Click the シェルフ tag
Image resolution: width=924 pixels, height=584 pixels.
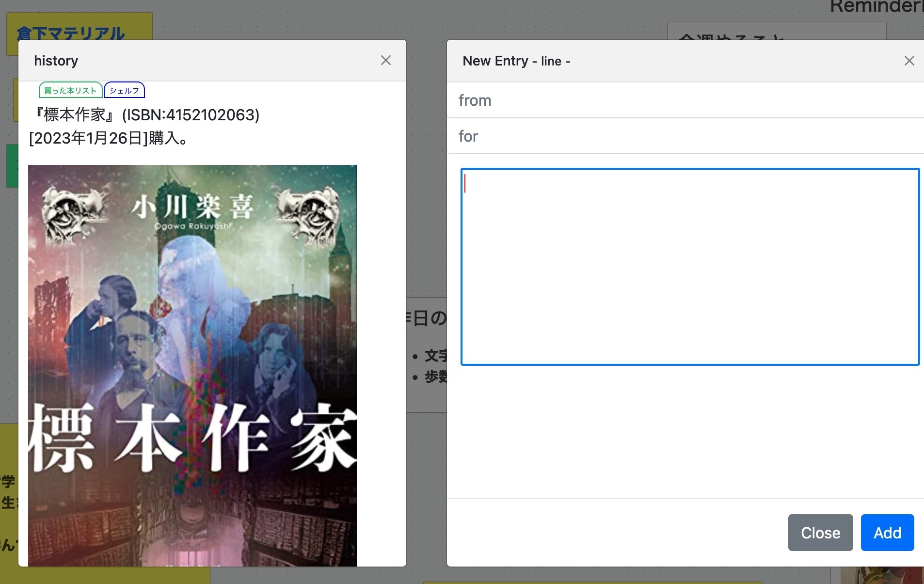coord(124,90)
